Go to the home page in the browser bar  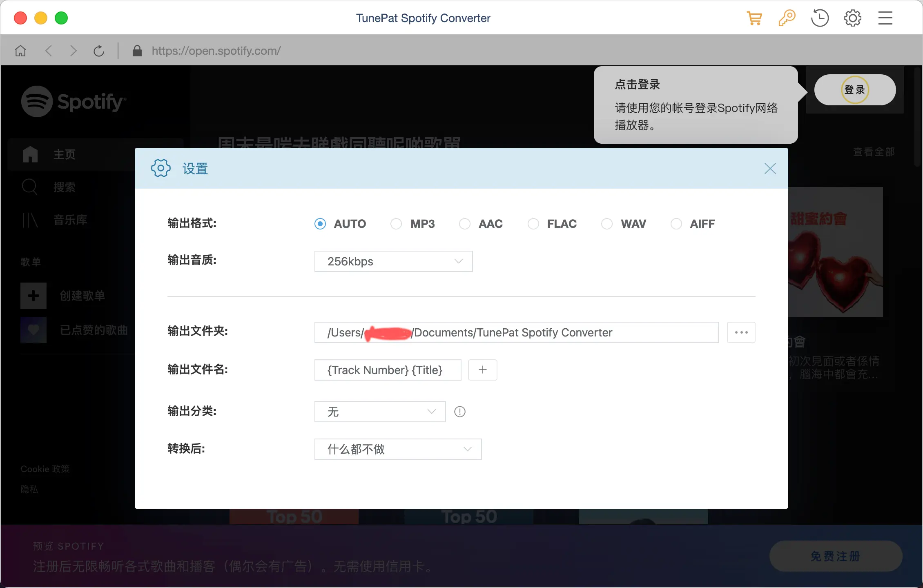pos(20,51)
